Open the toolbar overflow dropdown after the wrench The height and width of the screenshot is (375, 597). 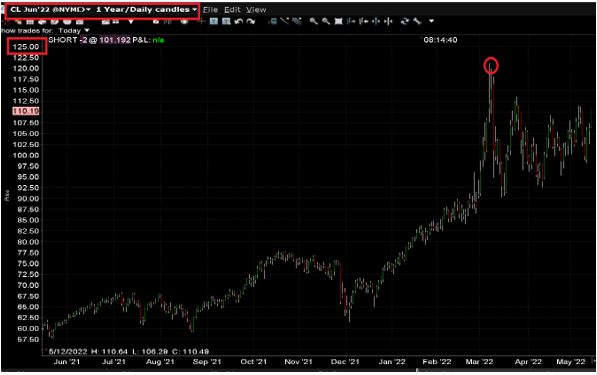431,21
